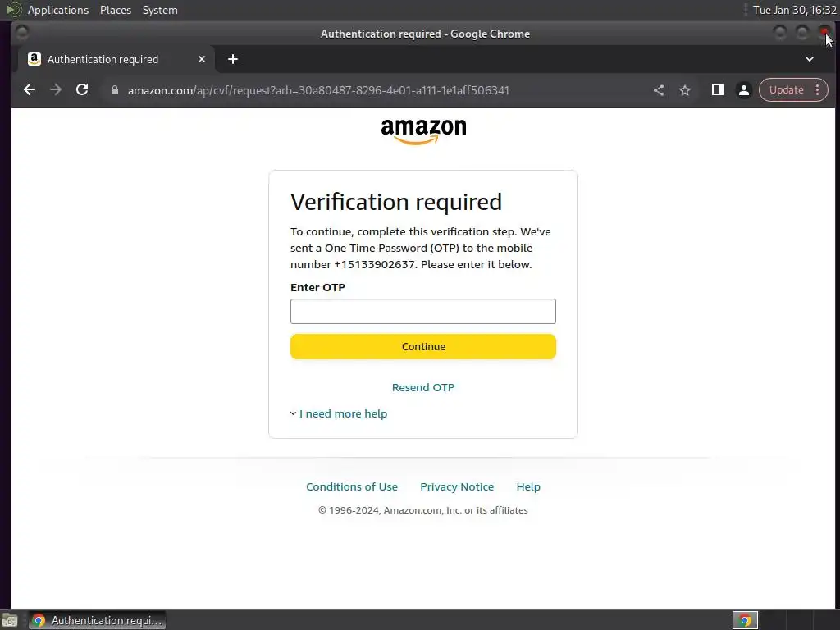Screen dimensions: 840x630
Task: Click the address bar URL
Action: (x=318, y=90)
